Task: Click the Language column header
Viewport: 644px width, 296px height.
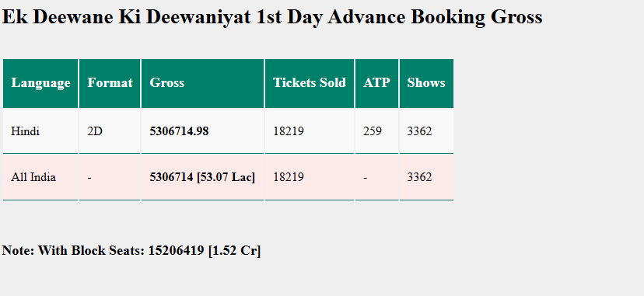Action: pyautogui.click(x=40, y=83)
